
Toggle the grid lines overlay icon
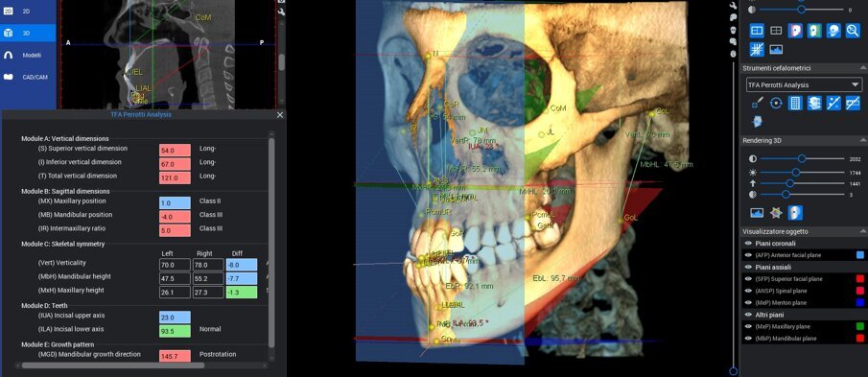[757, 49]
